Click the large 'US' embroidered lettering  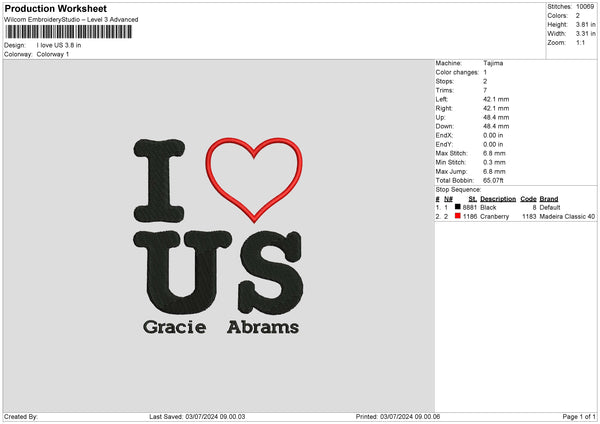(218, 272)
